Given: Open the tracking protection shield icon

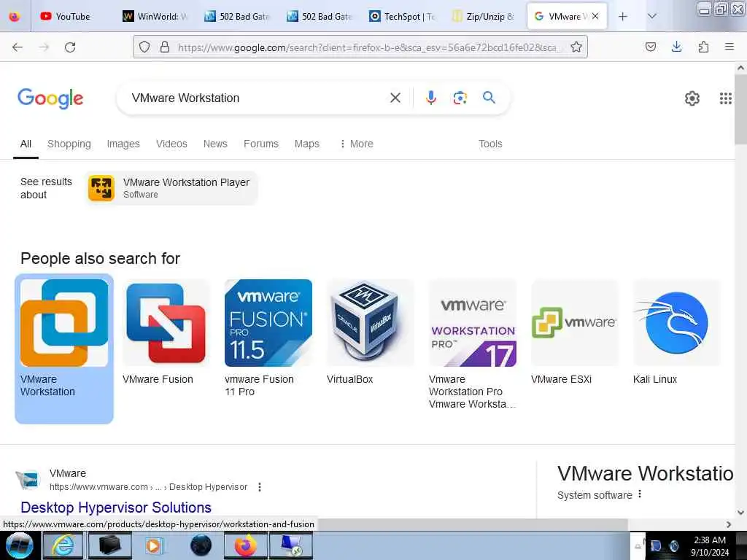Looking at the screenshot, I should pyautogui.click(x=144, y=47).
